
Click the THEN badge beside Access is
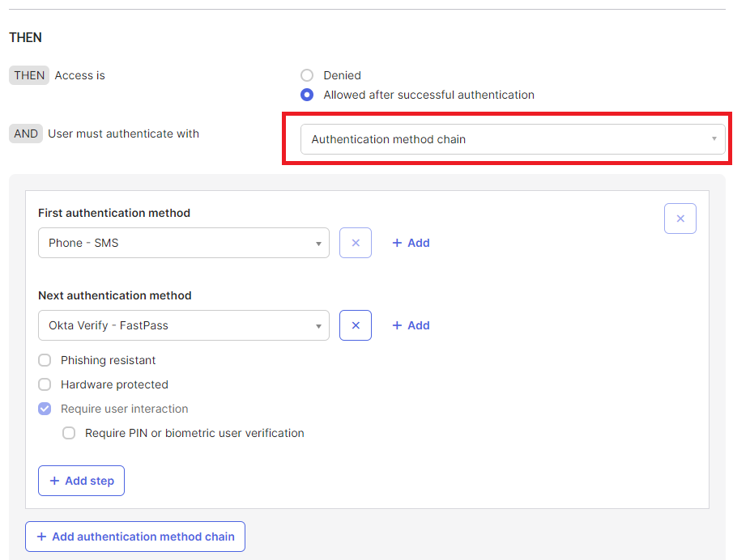click(x=29, y=75)
